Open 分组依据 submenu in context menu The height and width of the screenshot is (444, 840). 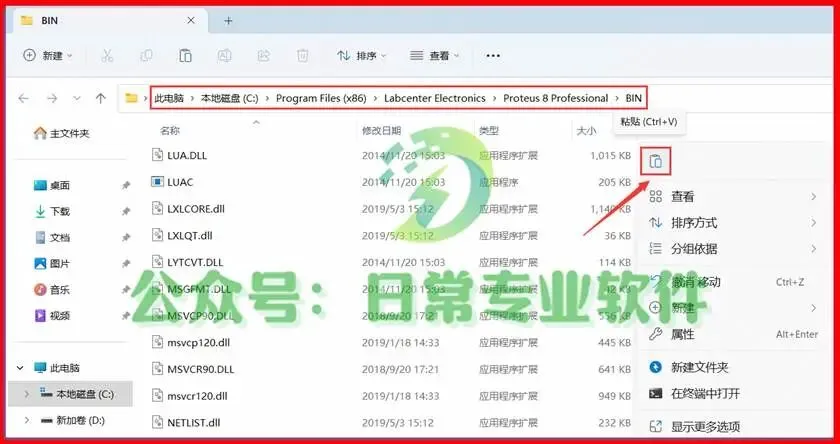coord(733,249)
